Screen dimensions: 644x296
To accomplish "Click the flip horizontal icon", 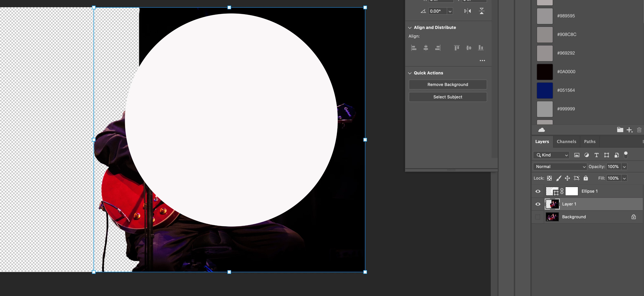I will coord(467,11).
